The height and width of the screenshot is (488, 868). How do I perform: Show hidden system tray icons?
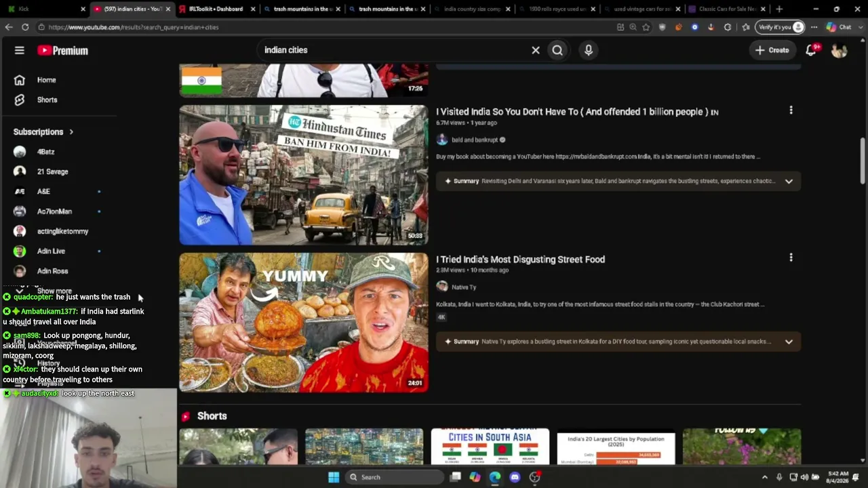(765, 477)
